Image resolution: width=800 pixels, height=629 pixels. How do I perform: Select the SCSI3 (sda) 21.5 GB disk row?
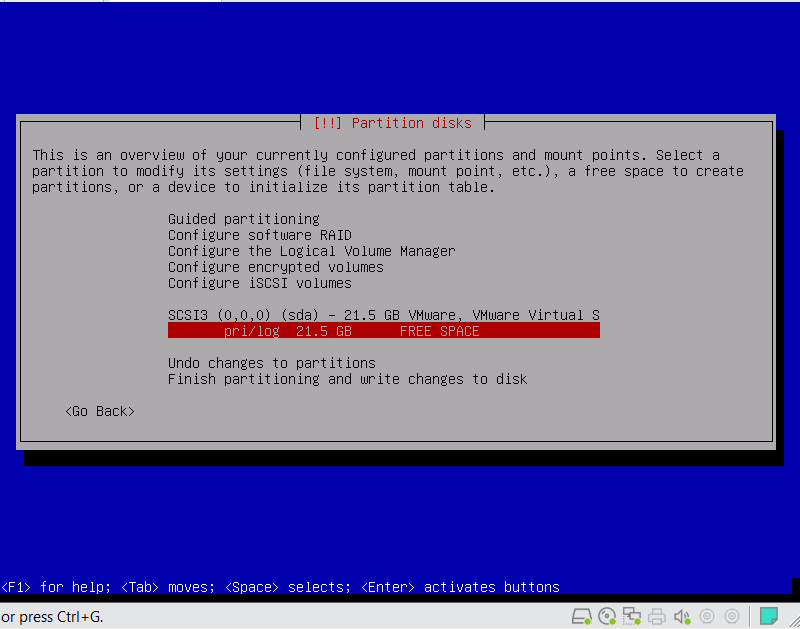point(384,315)
